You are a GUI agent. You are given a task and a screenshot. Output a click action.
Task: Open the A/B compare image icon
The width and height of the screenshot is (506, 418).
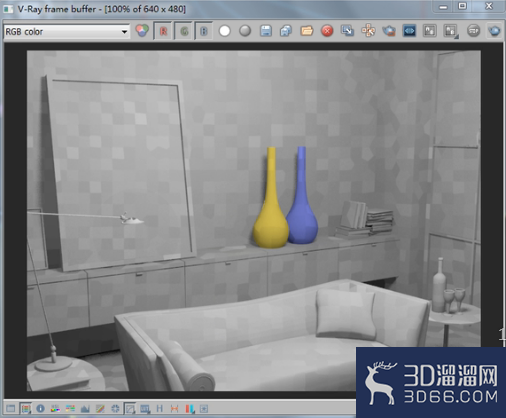click(x=430, y=31)
